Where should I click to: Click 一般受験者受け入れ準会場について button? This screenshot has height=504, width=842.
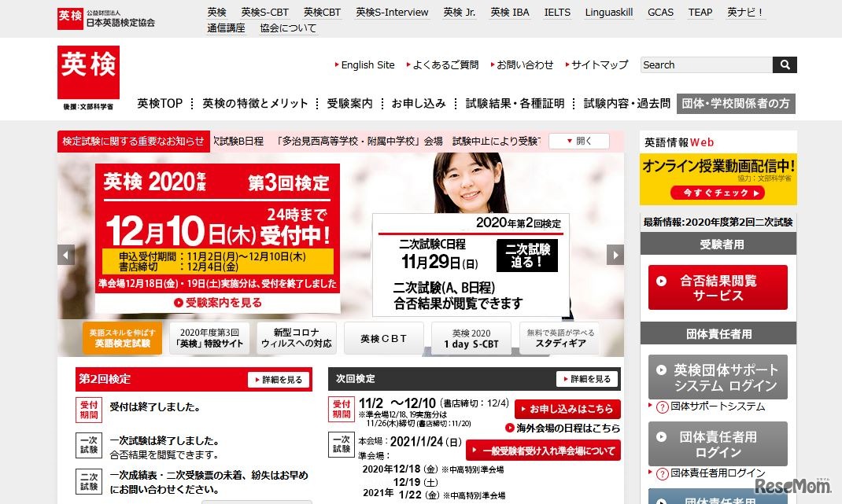pyautogui.click(x=543, y=451)
